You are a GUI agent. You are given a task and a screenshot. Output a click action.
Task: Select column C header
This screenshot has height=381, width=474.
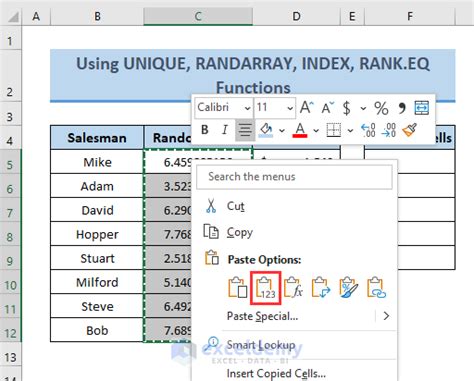point(198,16)
